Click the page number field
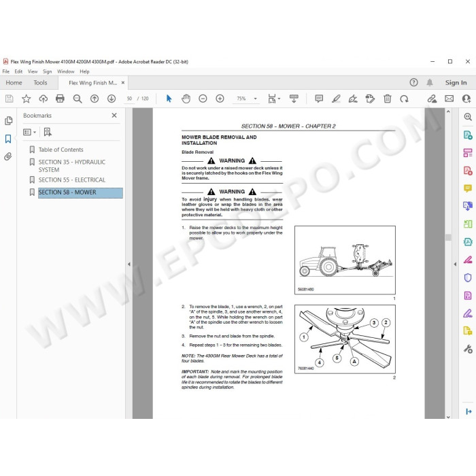476x476 pixels. click(x=129, y=99)
